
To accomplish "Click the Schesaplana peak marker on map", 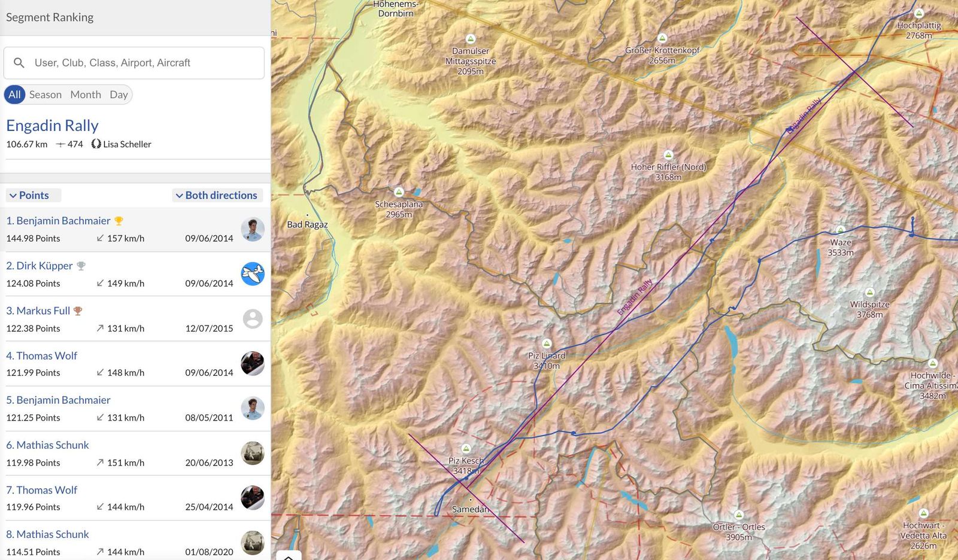I will 399,192.
